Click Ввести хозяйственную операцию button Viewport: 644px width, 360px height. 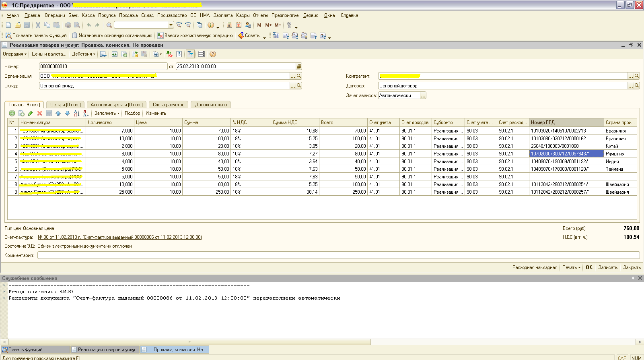click(x=195, y=35)
